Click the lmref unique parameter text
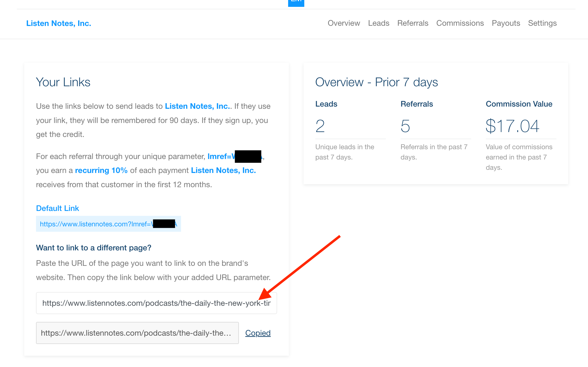 click(220, 156)
